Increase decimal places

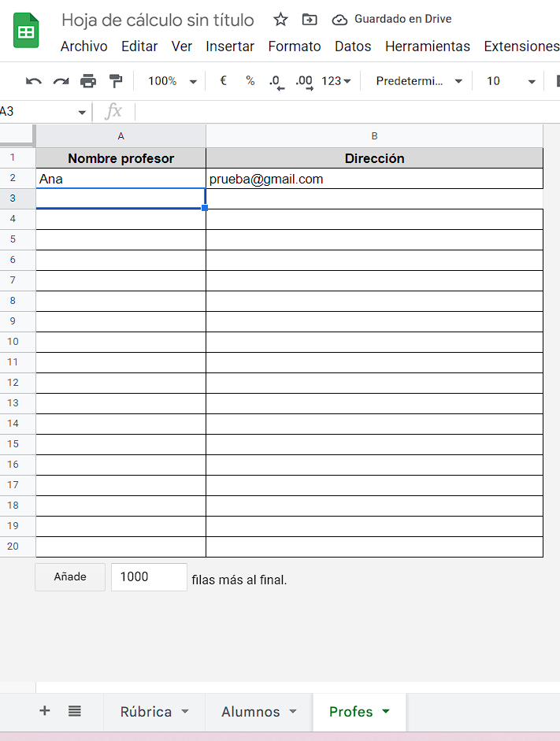tap(304, 82)
